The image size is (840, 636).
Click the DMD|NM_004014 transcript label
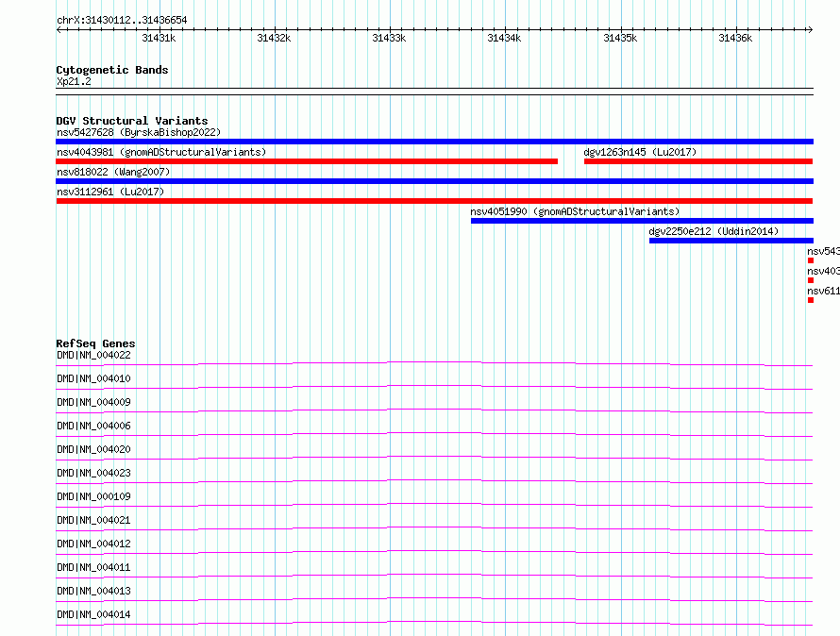(93, 614)
